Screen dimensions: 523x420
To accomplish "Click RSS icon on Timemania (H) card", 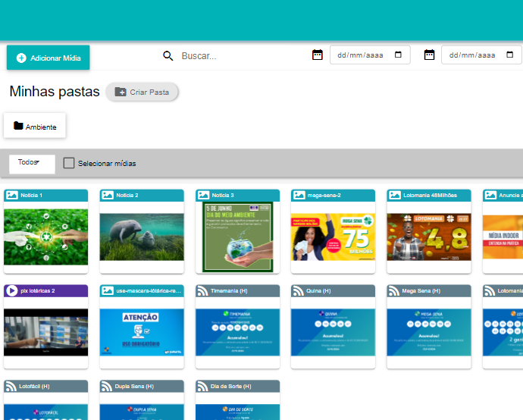I will coord(203,291).
